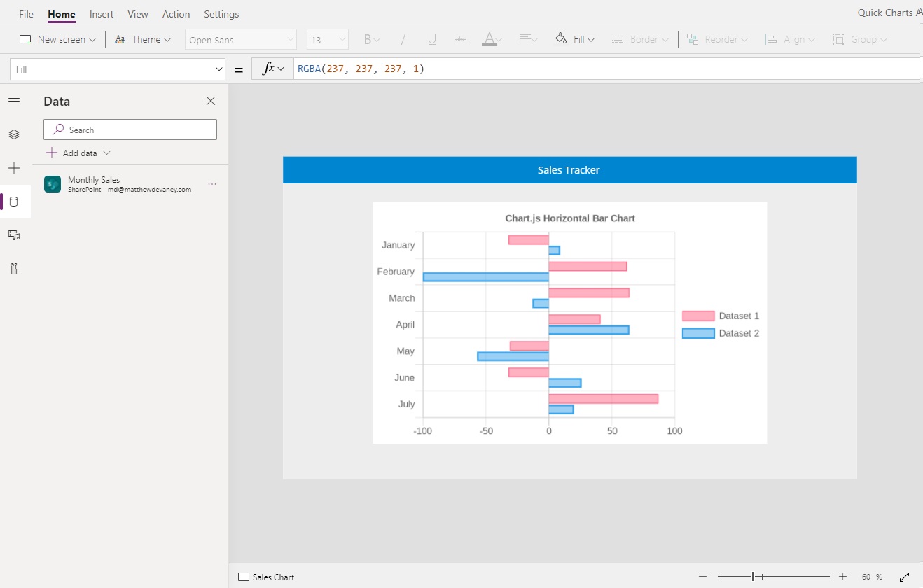Click the Data pane search box
This screenshot has width=923, height=588.
pos(130,129)
